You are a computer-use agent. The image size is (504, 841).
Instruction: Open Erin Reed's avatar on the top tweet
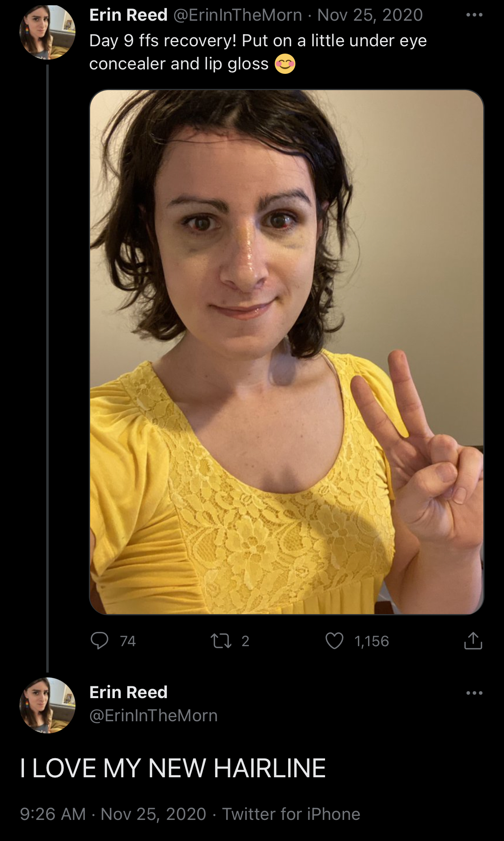[47, 32]
